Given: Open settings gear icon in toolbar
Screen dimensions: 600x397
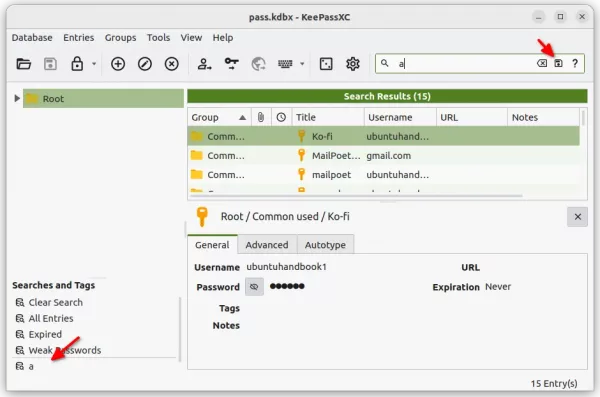Looking at the screenshot, I should pos(352,64).
